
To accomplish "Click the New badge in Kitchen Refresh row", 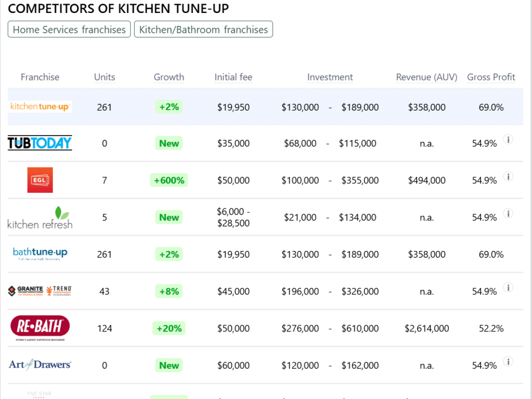I will click(169, 217).
